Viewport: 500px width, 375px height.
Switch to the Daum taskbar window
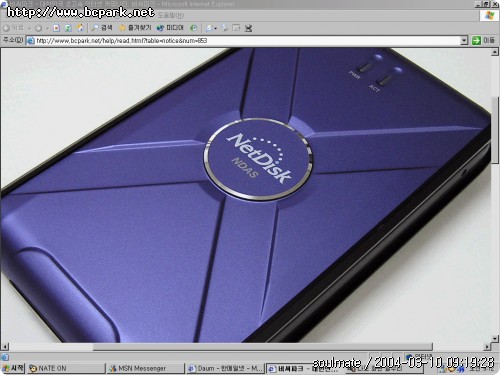(x=225, y=368)
